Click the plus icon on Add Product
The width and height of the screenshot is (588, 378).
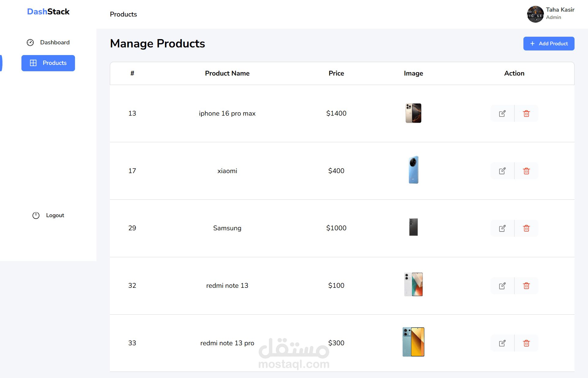533,44
